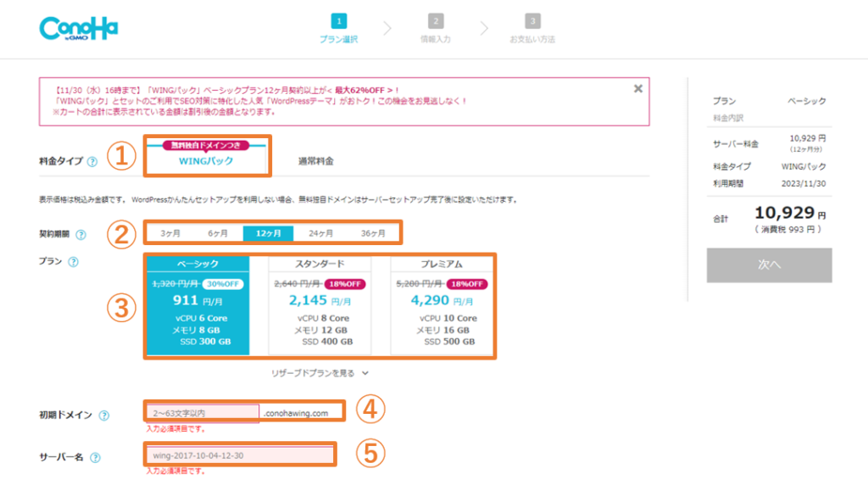The image size is (868, 491).
Task: Expand リザーブドプランを見る section
Action: click(x=320, y=374)
